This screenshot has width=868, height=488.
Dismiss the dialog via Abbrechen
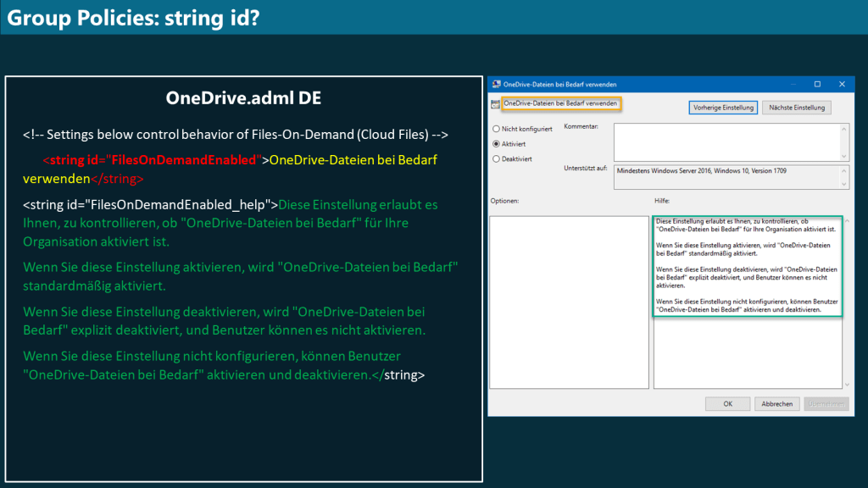[776, 403]
